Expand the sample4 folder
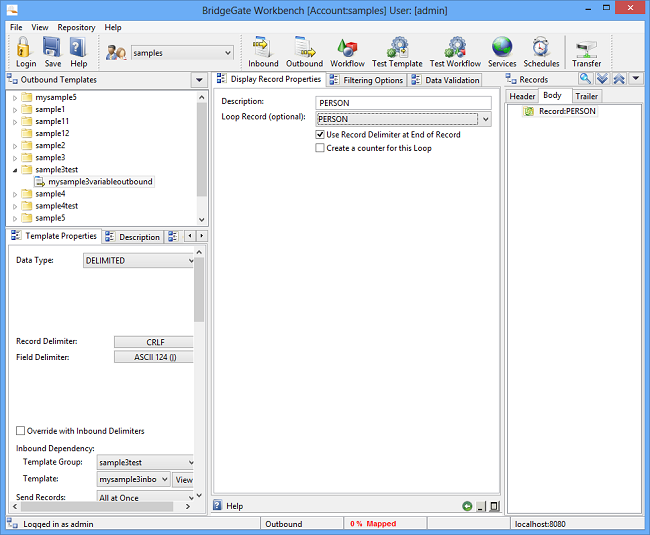Screen dimensions: 650x535 (x=15, y=194)
